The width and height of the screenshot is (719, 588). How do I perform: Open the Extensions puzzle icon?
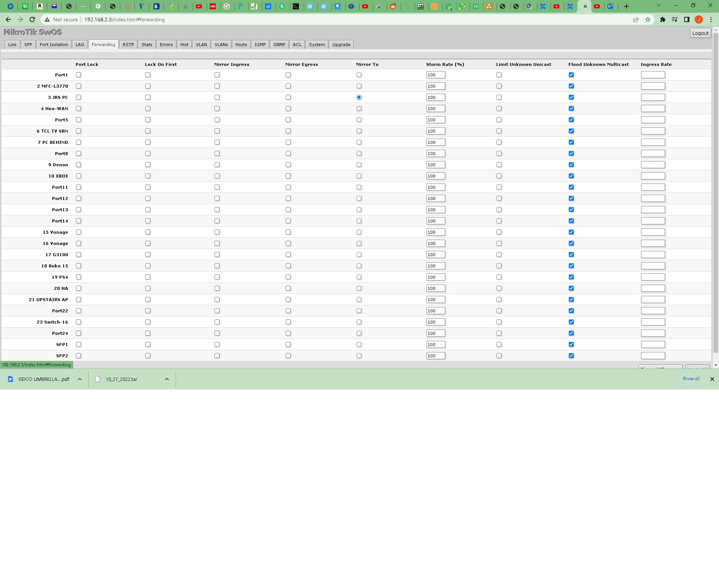point(662,19)
